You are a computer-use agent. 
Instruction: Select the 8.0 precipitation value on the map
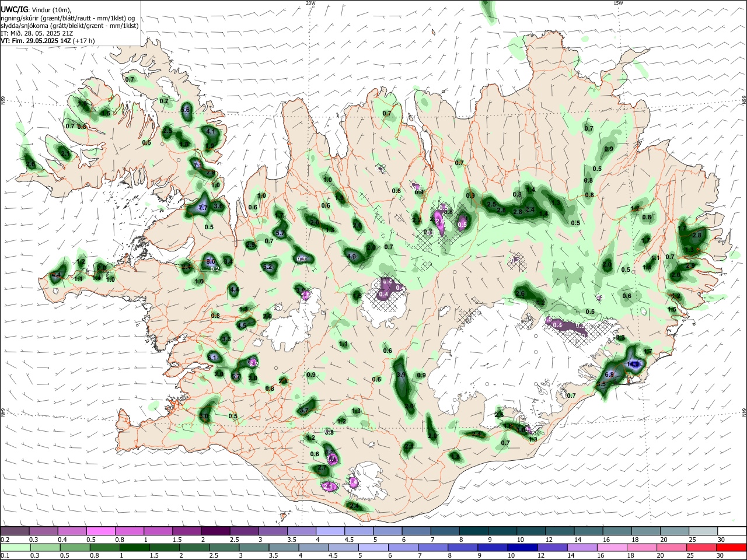pos(211,261)
